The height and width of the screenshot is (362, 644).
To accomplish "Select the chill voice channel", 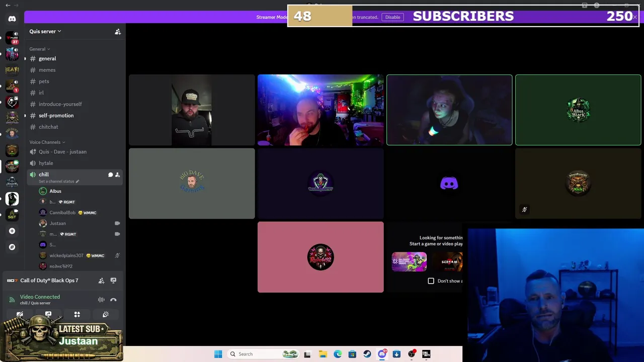I will coord(74,177).
